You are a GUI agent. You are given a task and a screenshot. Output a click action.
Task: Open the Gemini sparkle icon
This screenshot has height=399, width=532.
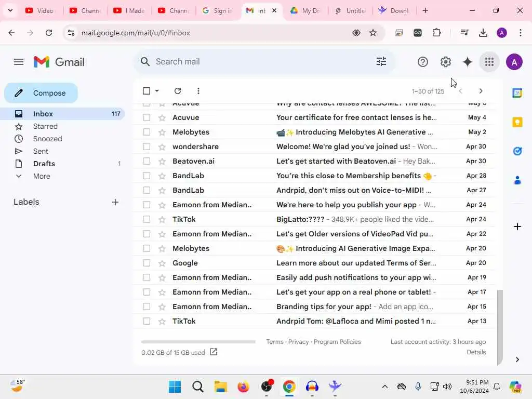pyautogui.click(x=467, y=62)
